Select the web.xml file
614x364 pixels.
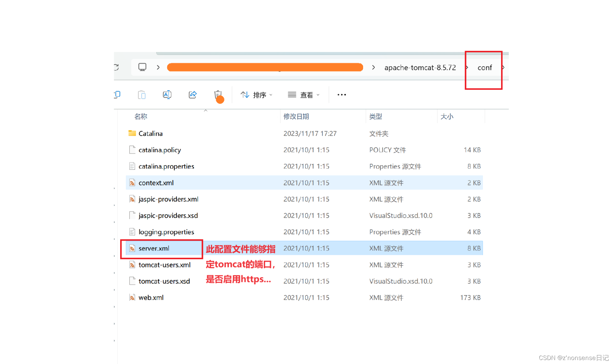click(x=304, y=297)
